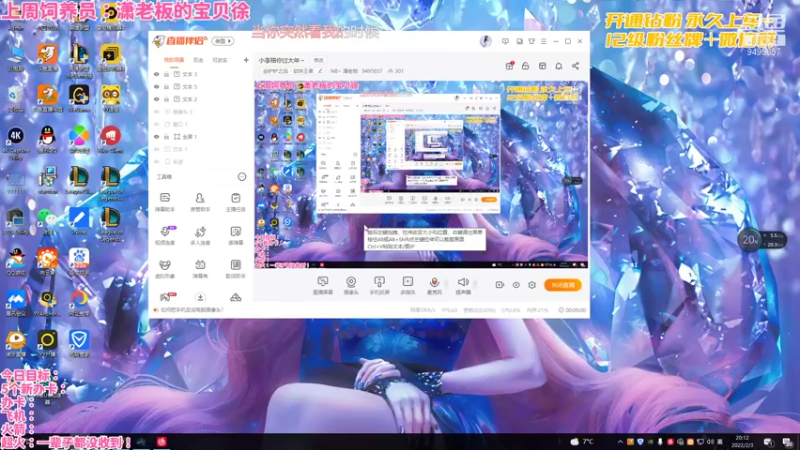Open Riot Client desktop icon
The height and width of the screenshot is (450, 800).
(110, 140)
